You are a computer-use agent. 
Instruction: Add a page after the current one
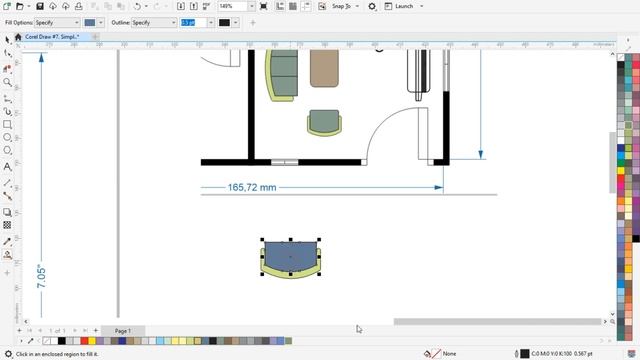pos(96,331)
